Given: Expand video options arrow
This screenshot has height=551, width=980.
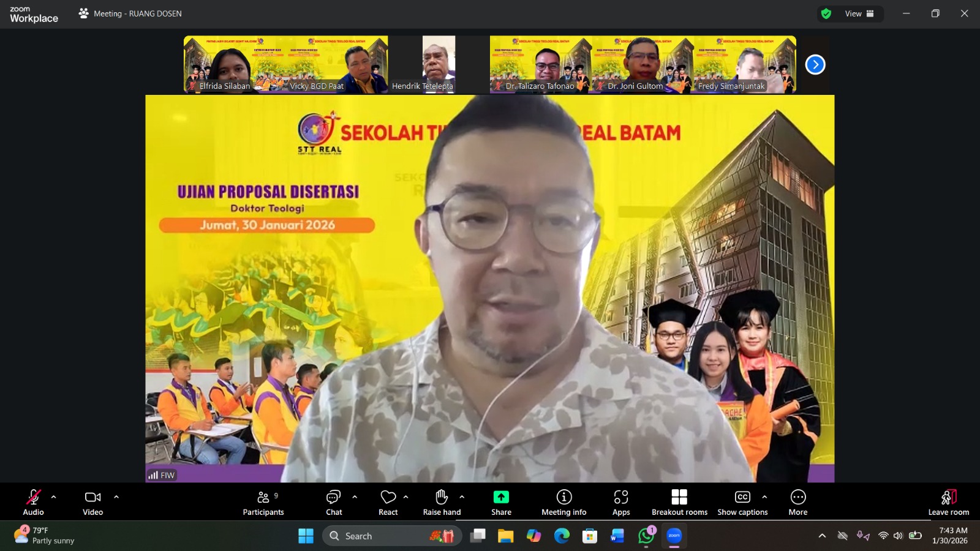Looking at the screenshot, I should point(116,497).
